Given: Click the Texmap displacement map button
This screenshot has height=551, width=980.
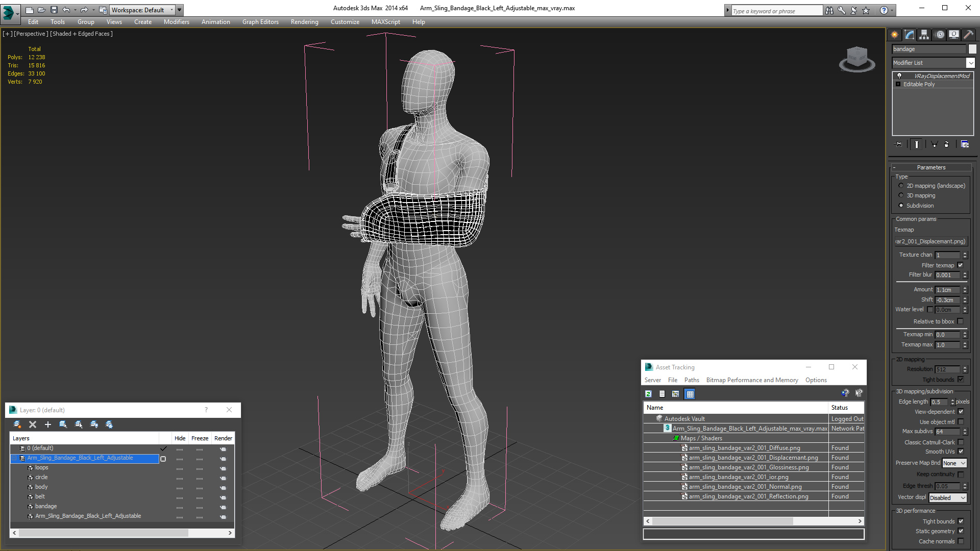Looking at the screenshot, I should tap(930, 241).
